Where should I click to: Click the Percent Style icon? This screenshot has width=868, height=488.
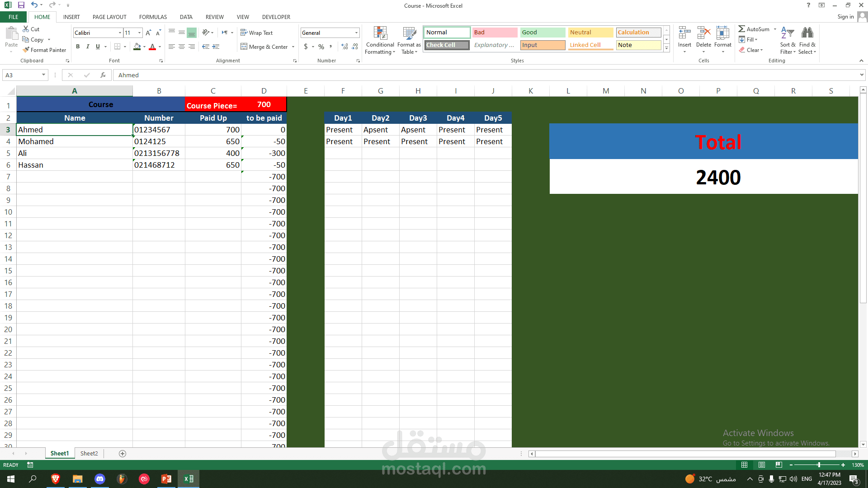tap(321, 47)
